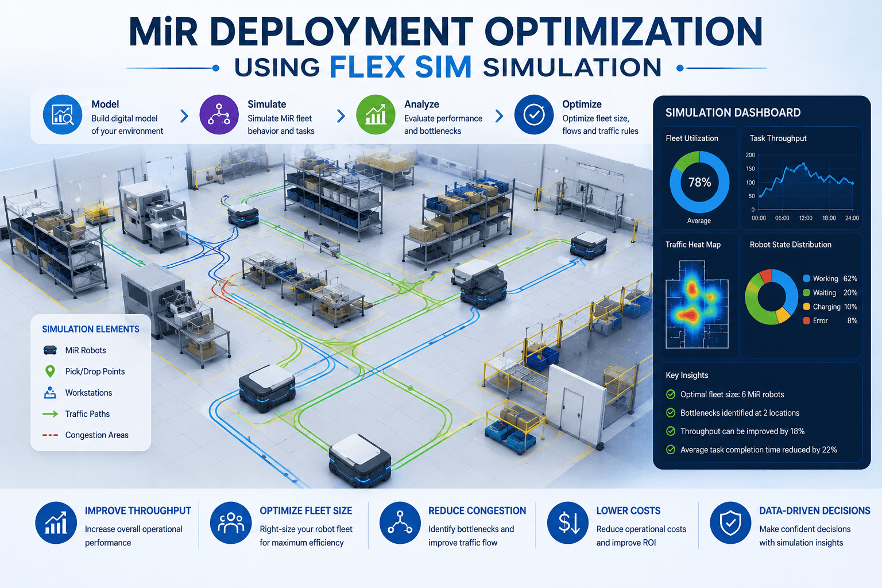This screenshot has height=588, width=882.
Task: Click the chevron between Model and Simulate
Action: [184, 116]
